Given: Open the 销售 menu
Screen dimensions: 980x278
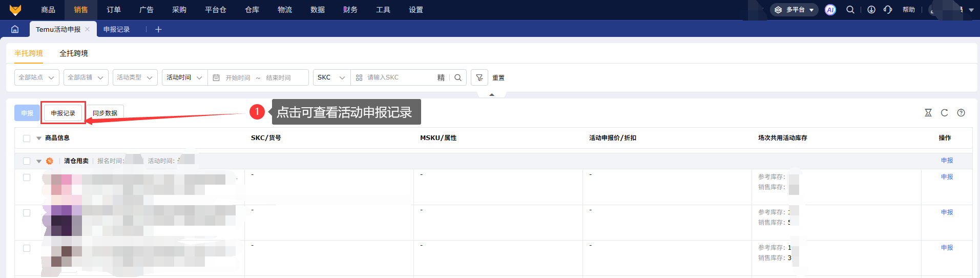Looking at the screenshot, I should 81,10.
